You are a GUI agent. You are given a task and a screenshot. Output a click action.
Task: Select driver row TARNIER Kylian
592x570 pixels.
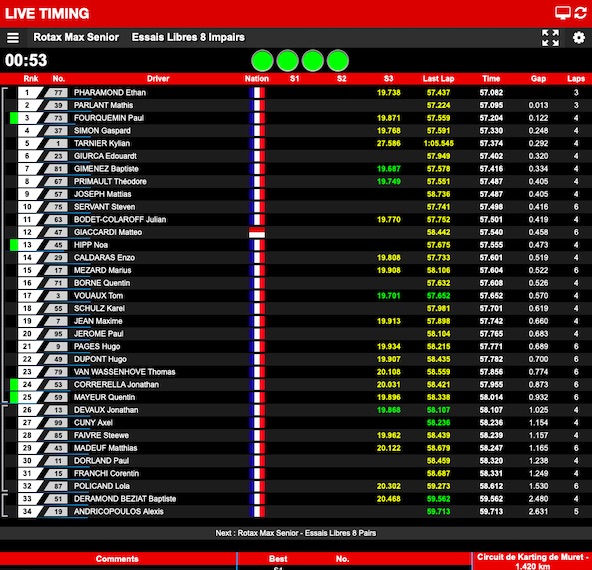pos(296,143)
